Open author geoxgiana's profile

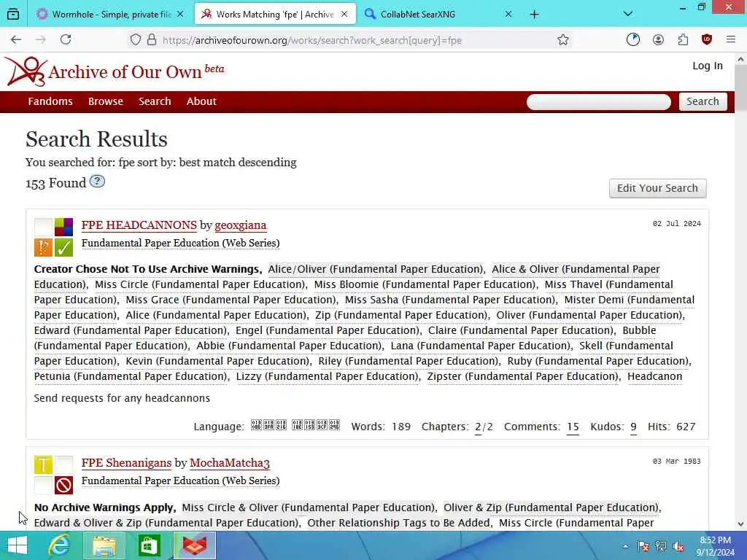pyautogui.click(x=241, y=225)
